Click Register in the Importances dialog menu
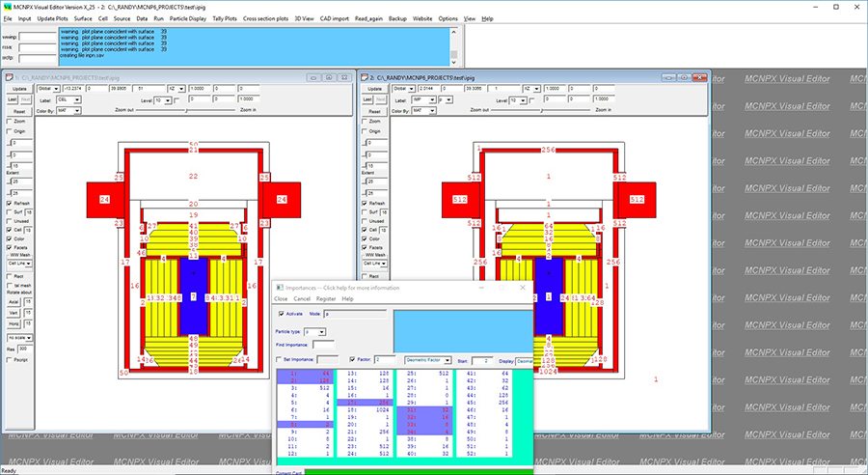 [x=326, y=298]
